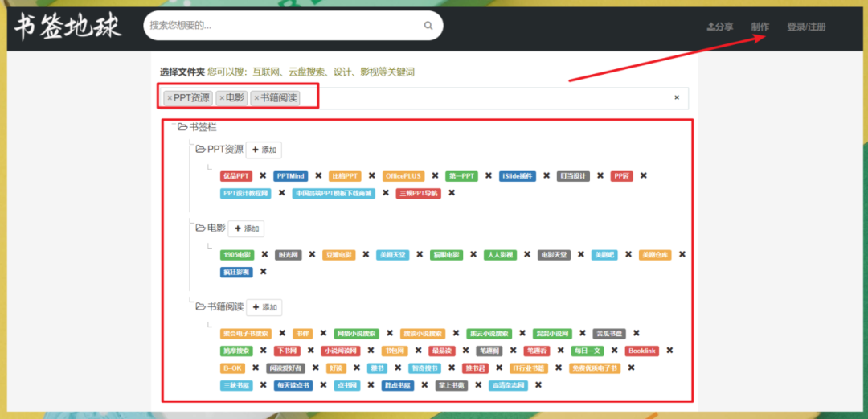Open the 制作 menu item
This screenshot has width=868, height=419.
point(760,27)
